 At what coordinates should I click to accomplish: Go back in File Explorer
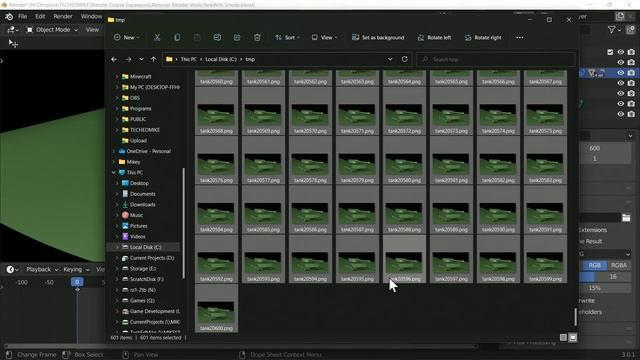(x=114, y=59)
